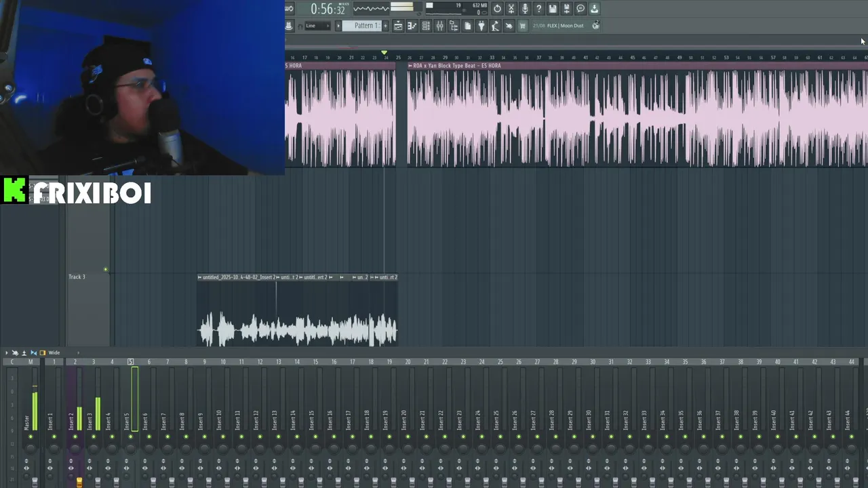868x488 pixels.
Task: Click the mixer toolbar wrench-like icon
Action: click(15, 352)
